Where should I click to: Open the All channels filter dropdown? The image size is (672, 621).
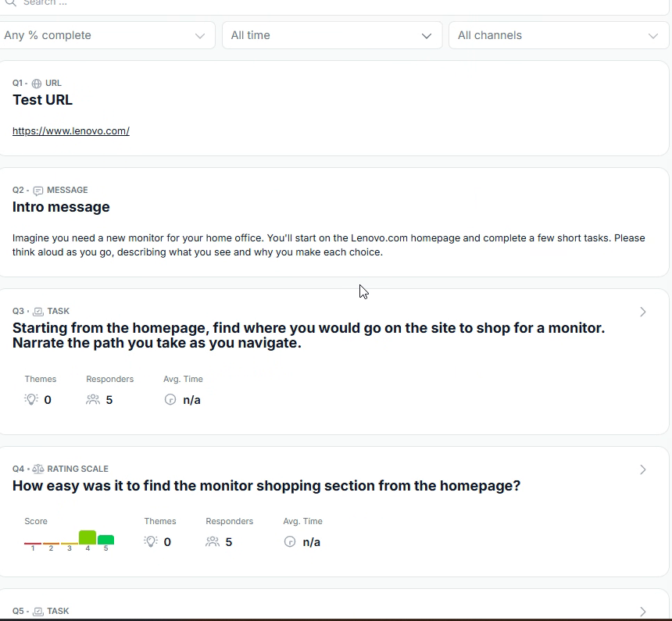(x=559, y=35)
